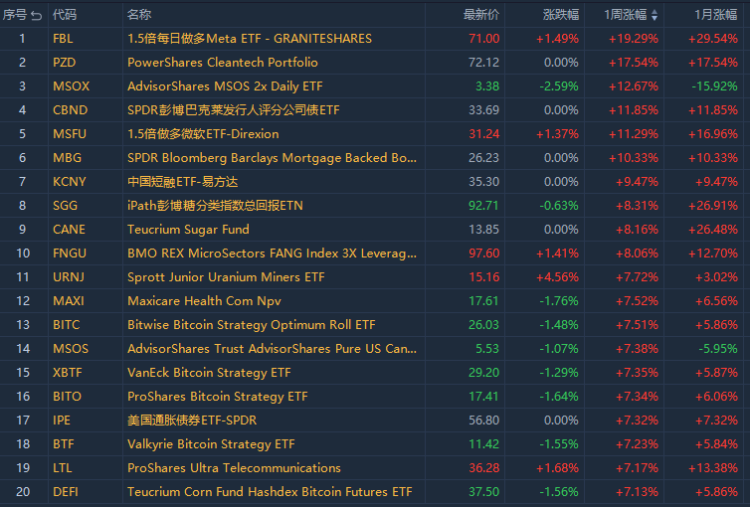
Task: Open Teucrium Sugar Fund
Action: pyautogui.click(x=188, y=230)
